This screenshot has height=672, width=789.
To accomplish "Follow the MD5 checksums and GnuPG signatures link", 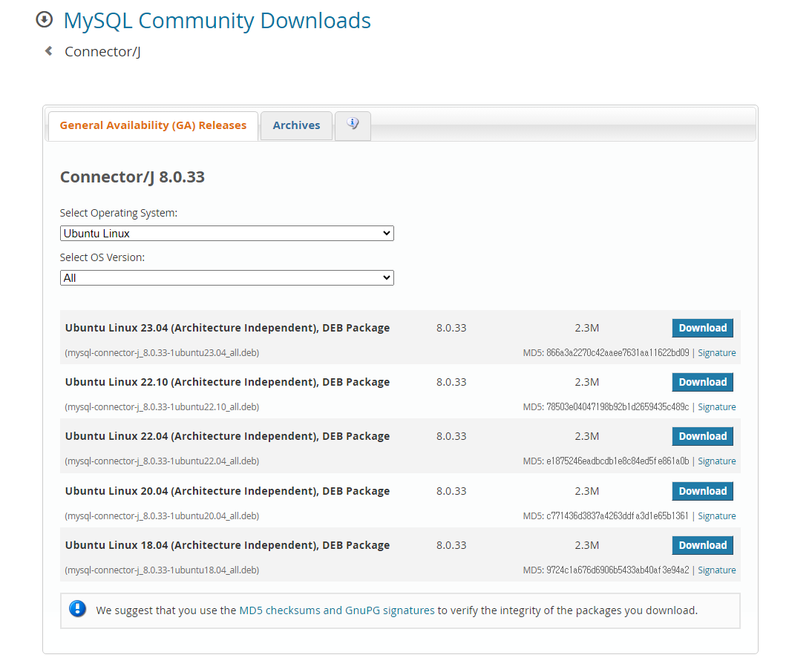I will coord(337,610).
